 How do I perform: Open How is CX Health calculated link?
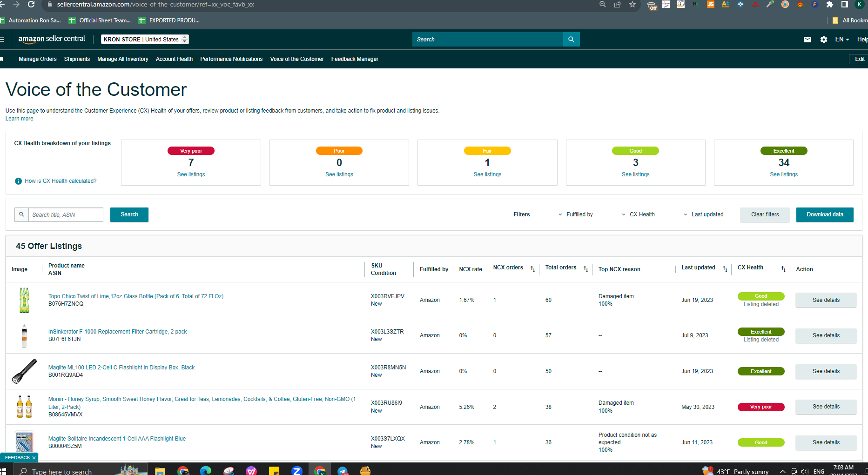tap(61, 181)
